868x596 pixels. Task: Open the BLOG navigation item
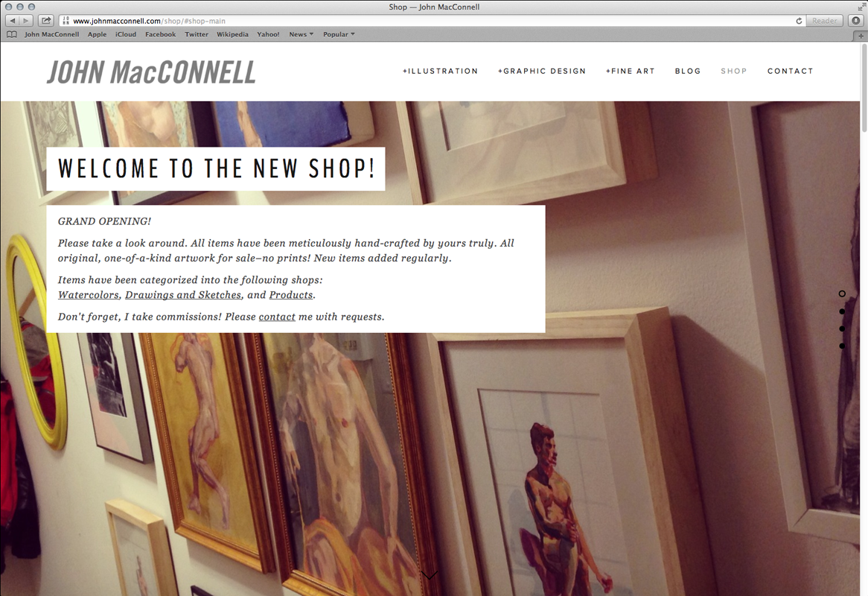coord(688,71)
